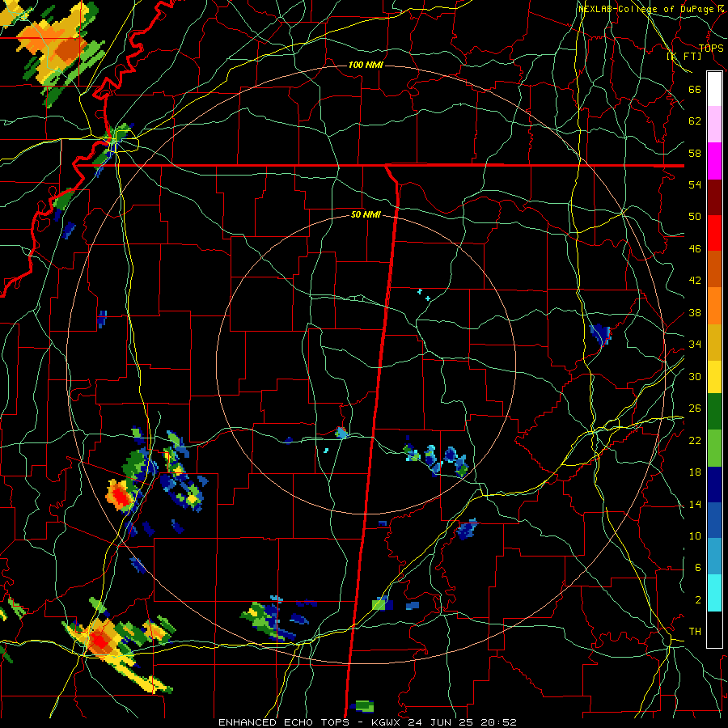Image resolution: width=728 pixels, height=728 pixels.
Task: Click the '100 NMI' range ring label
Action: point(366,65)
